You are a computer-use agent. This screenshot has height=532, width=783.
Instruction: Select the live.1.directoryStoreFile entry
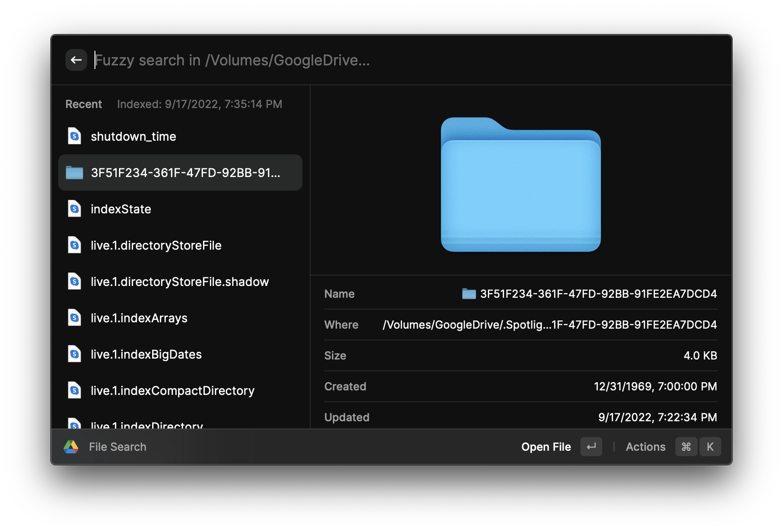(x=155, y=245)
